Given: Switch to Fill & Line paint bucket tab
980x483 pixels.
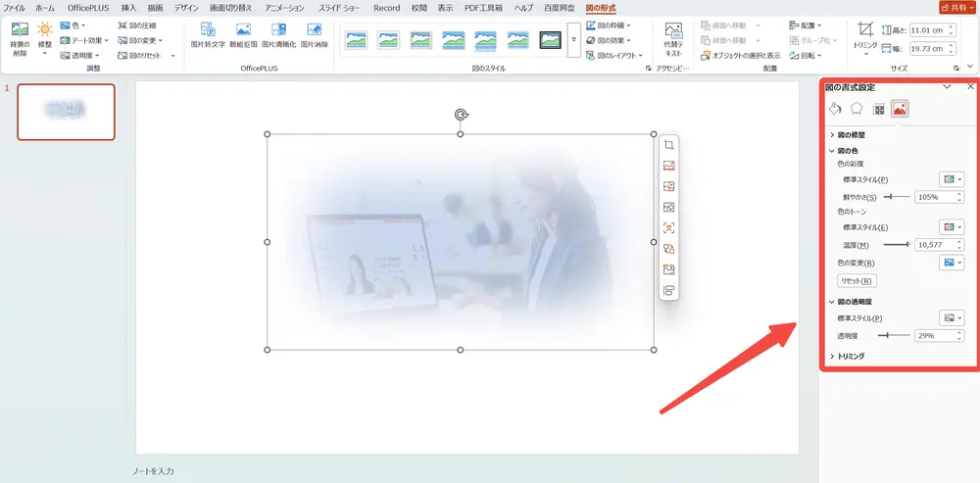Looking at the screenshot, I should pos(835,109).
